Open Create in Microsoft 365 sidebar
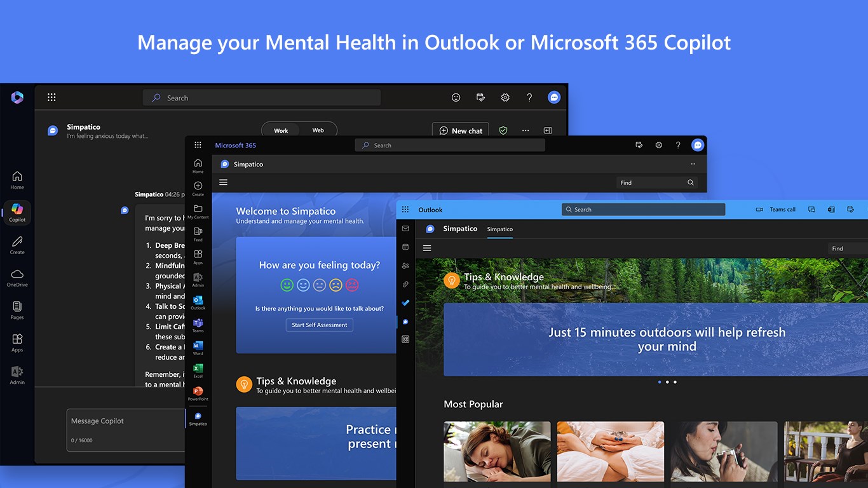The height and width of the screenshot is (488, 868). [x=198, y=189]
